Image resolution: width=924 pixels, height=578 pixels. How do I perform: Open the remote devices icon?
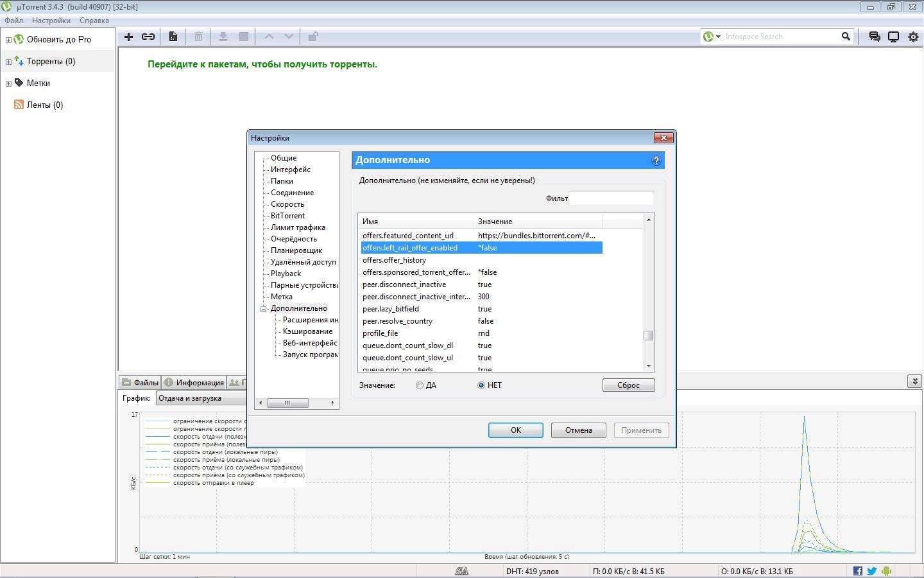pos(893,37)
